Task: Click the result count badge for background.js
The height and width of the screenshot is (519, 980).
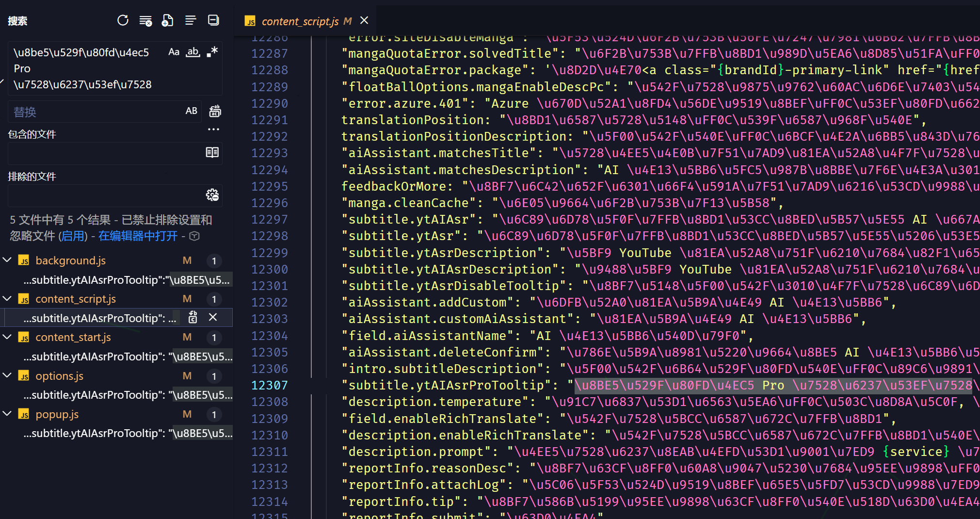Action: [214, 261]
